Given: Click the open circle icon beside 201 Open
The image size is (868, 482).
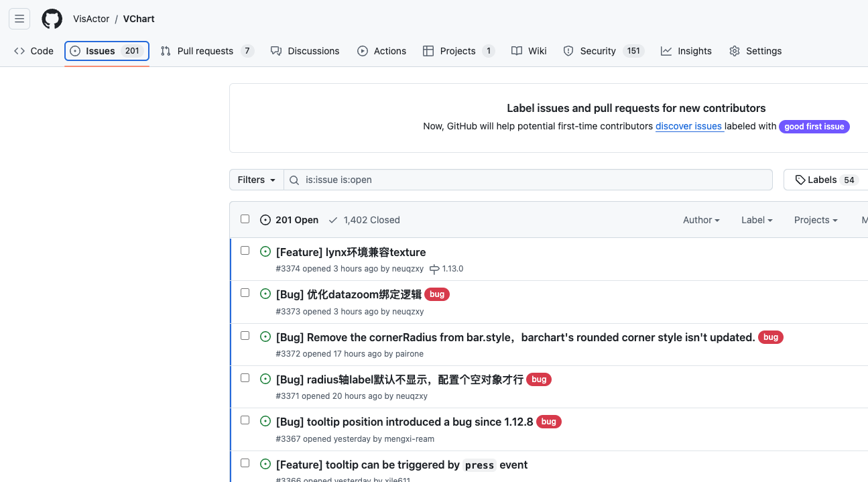Looking at the screenshot, I should pos(265,220).
